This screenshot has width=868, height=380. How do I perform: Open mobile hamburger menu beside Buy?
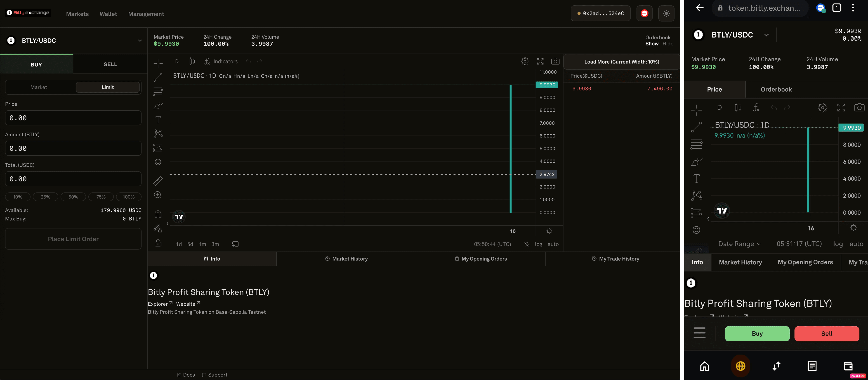click(x=700, y=333)
